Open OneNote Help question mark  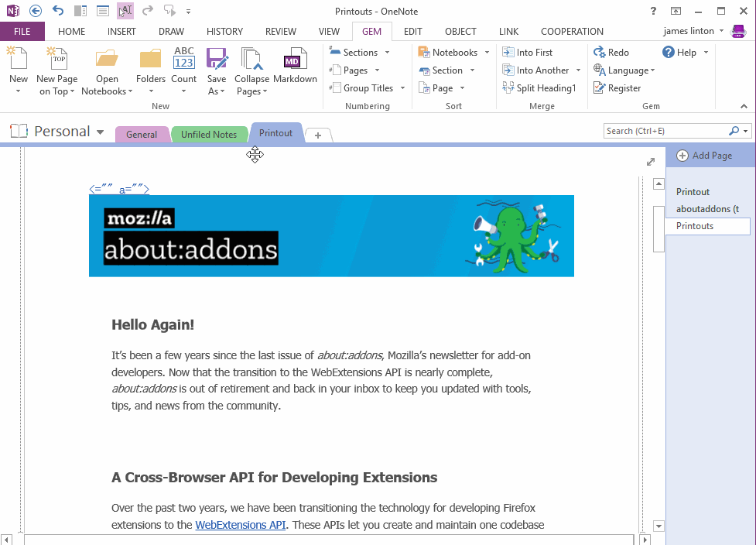(x=653, y=11)
